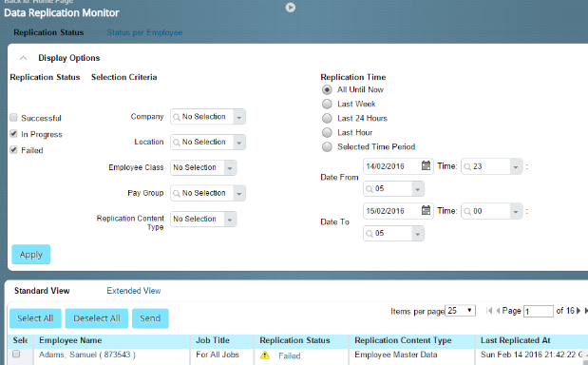Go to the previous page arrow
Viewport: 588px width, 365px height.
(498, 311)
